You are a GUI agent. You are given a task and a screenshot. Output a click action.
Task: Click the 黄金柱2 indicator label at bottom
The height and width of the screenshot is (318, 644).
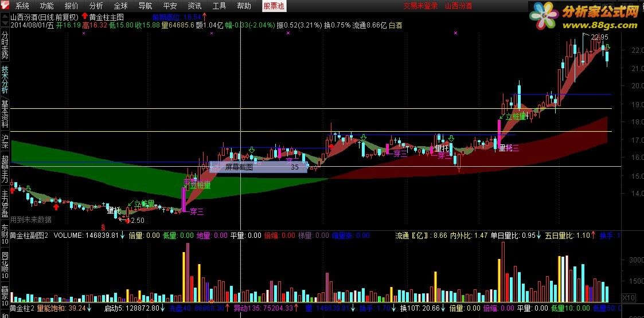coord(22,308)
